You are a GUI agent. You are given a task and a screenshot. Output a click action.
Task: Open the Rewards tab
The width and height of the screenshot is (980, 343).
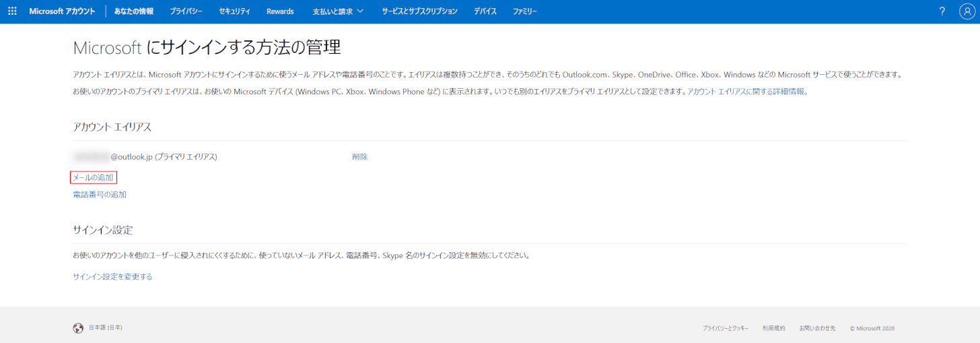(280, 11)
